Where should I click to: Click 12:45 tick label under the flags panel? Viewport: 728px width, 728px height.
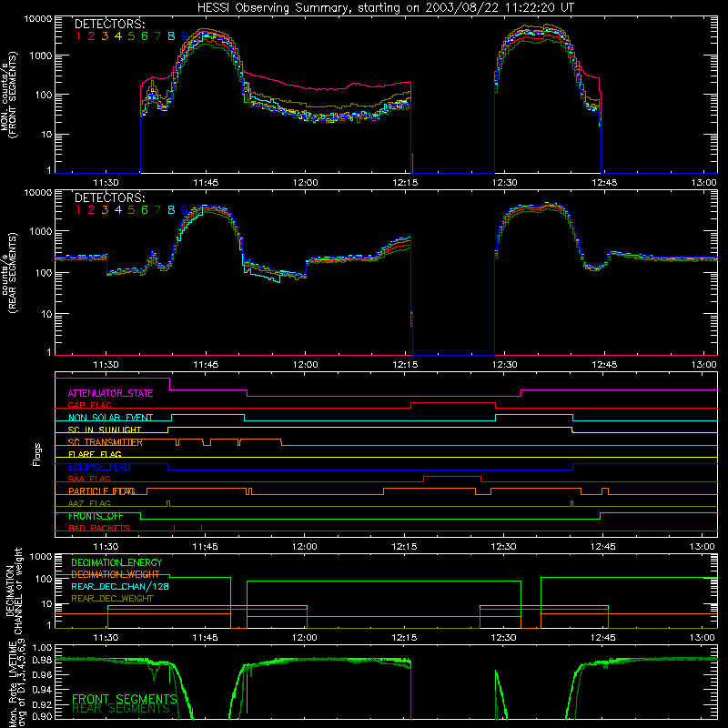coord(603,547)
